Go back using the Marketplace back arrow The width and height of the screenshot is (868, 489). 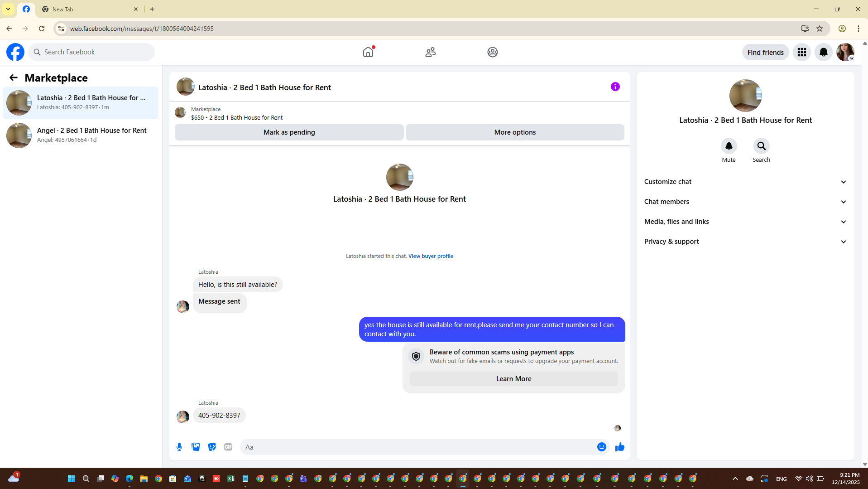coord(14,77)
